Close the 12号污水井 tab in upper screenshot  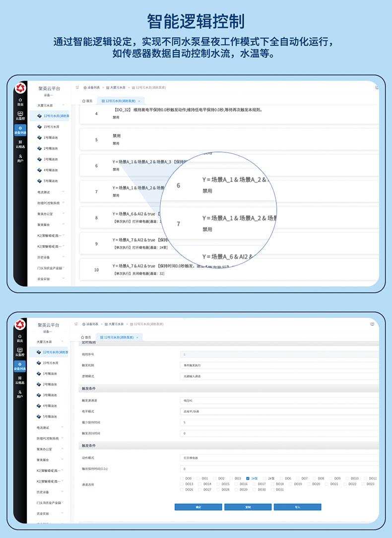click(x=139, y=101)
